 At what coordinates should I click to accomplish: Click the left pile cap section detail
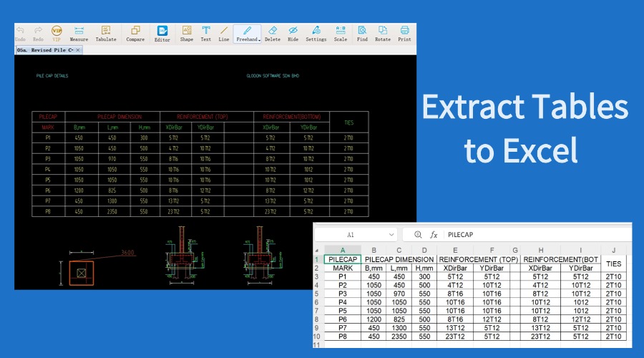pos(183,255)
